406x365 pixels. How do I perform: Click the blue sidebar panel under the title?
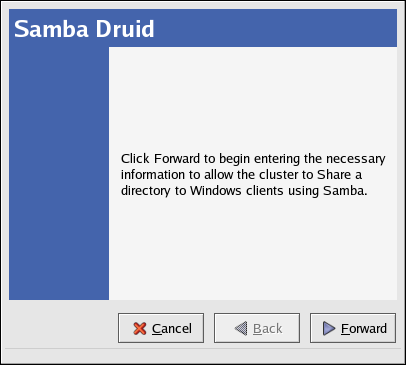click(59, 173)
